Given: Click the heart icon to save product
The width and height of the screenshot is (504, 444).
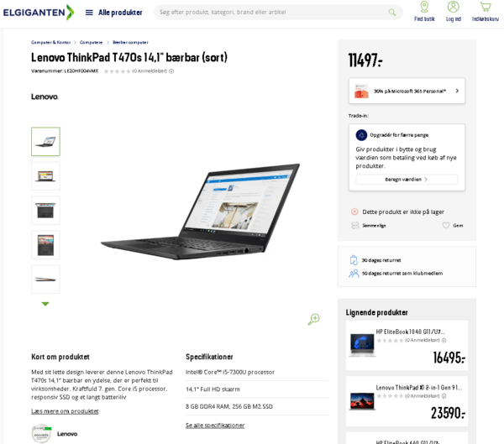Looking at the screenshot, I should (446, 225).
